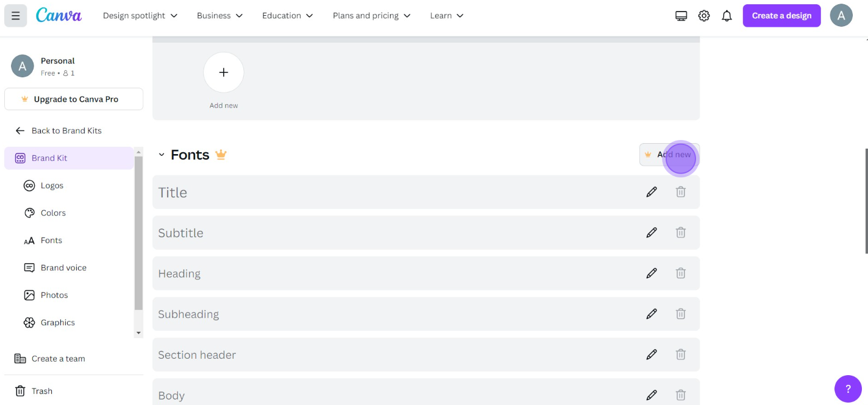The image size is (868, 405).
Task: Select the Subtitle font row text
Action: click(180, 233)
